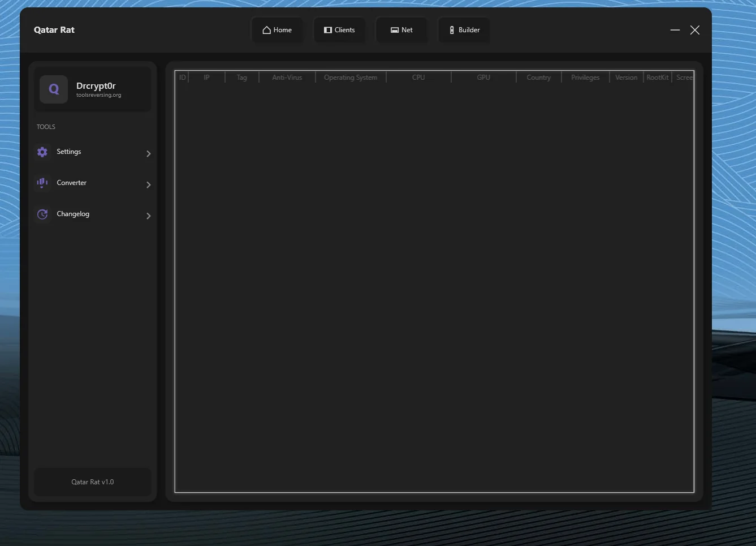Image resolution: width=756 pixels, height=546 pixels.
Task: Select the Country column header
Action: click(538, 78)
